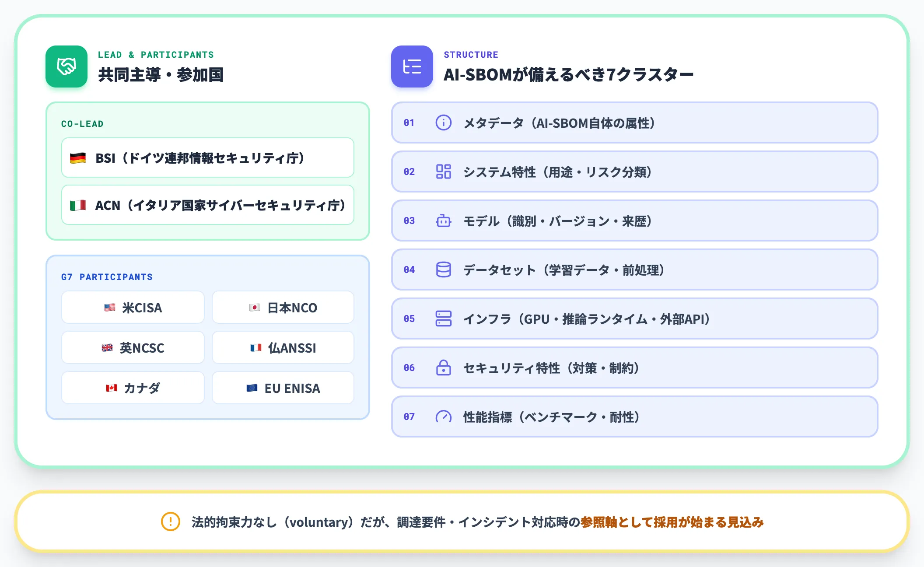This screenshot has width=924, height=567.
Task: Click the French flag beside 仏ANSSI
Action: tap(256, 348)
